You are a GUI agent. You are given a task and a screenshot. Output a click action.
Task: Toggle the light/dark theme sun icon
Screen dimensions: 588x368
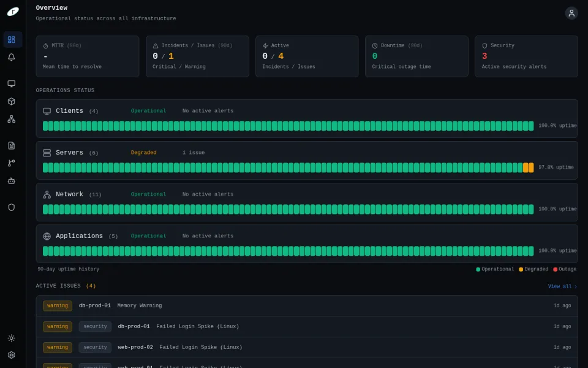point(12,338)
